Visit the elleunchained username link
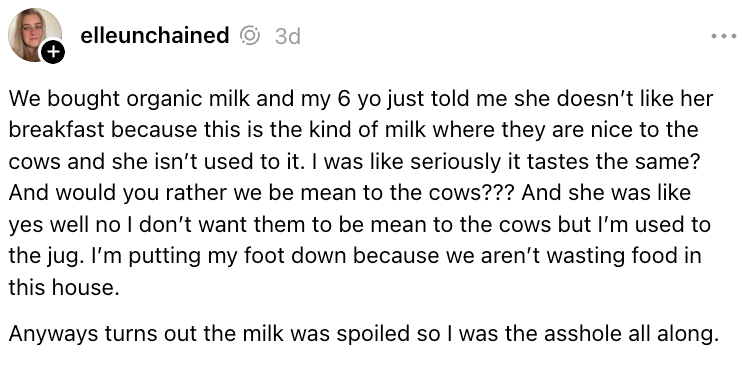 tap(155, 35)
